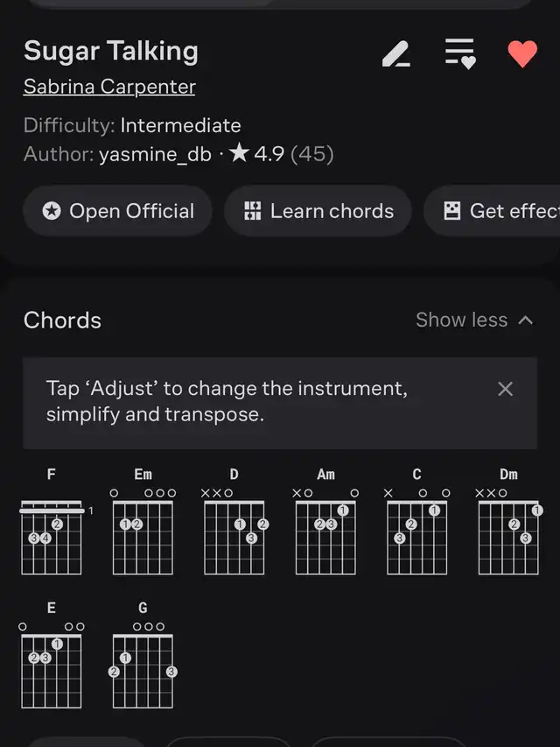Add song to playlist icon
560x747 pixels.
tap(459, 53)
